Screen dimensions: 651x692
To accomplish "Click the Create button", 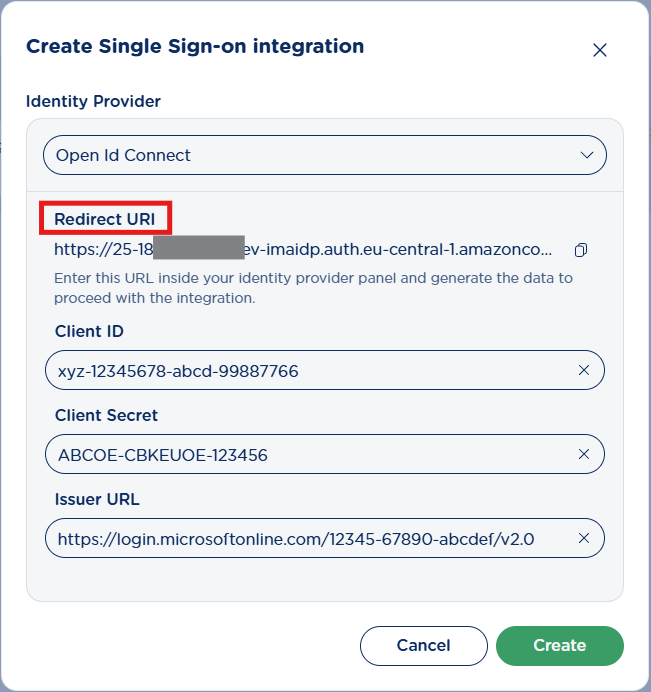I will [559, 645].
